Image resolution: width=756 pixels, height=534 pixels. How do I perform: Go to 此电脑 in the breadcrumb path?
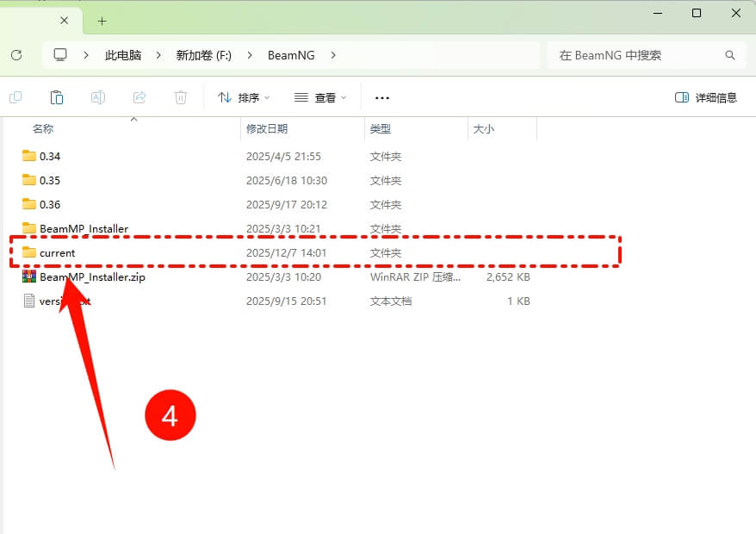tap(123, 55)
